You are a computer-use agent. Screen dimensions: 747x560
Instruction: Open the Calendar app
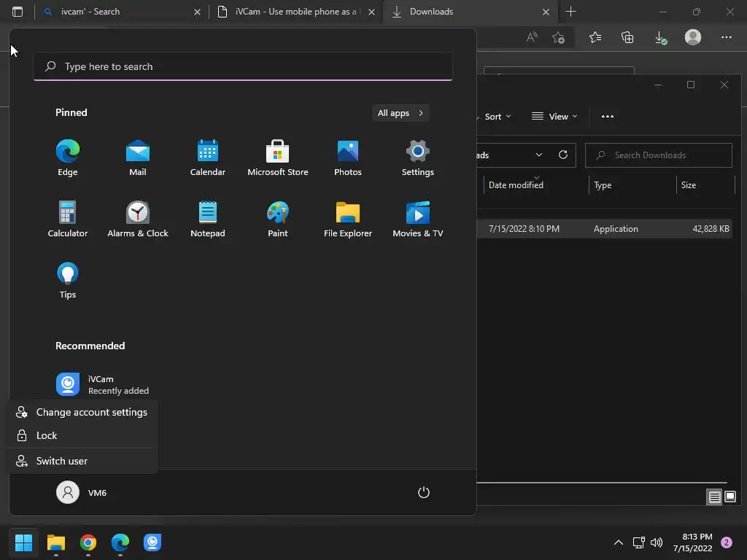click(208, 158)
